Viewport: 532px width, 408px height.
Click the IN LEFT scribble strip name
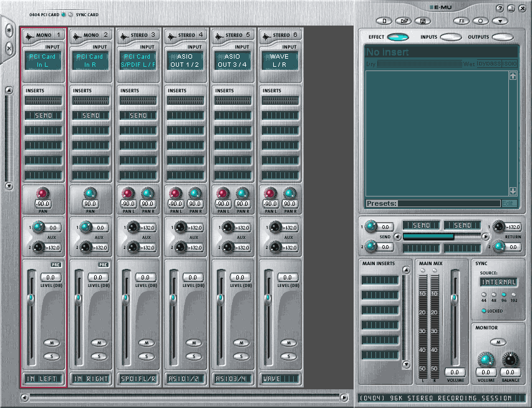[x=43, y=379]
